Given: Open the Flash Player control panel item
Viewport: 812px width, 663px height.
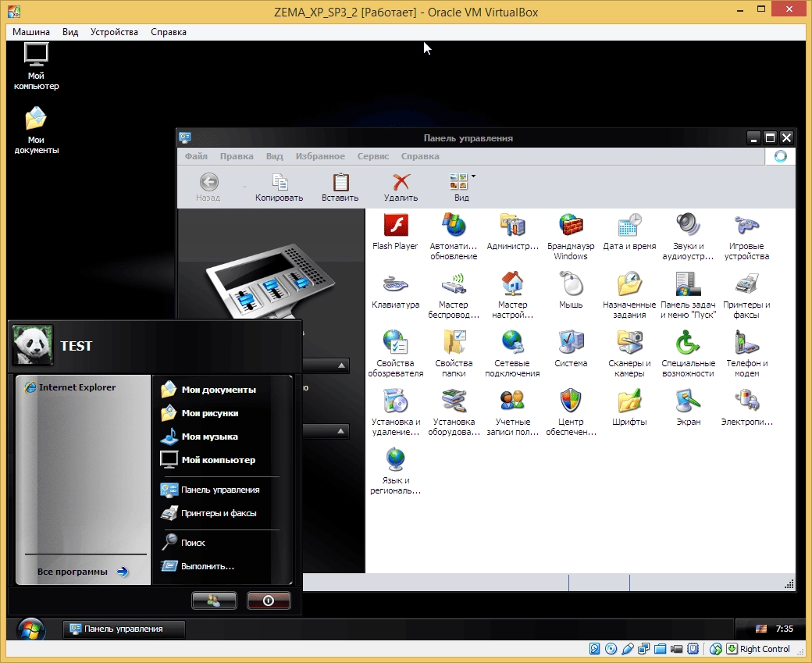Looking at the screenshot, I should point(395,232).
